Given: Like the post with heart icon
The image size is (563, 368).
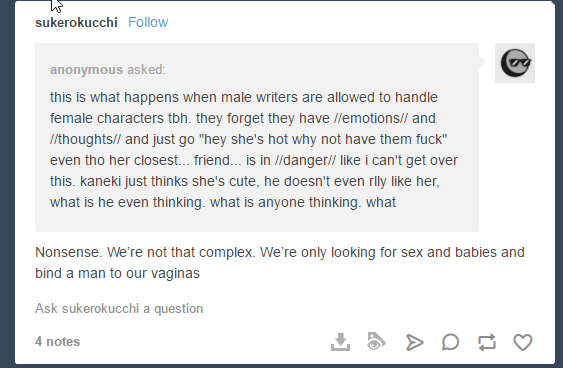Looking at the screenshot, I should point(523,342).
